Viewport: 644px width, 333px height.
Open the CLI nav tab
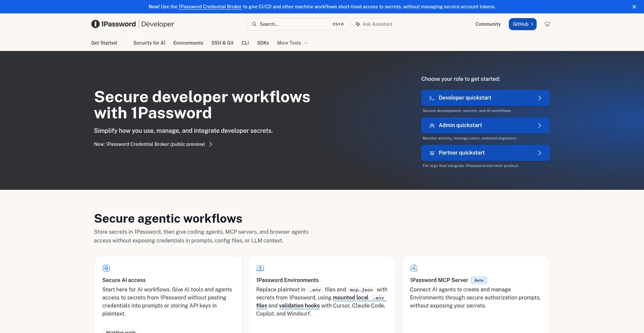tap(245, 43)
